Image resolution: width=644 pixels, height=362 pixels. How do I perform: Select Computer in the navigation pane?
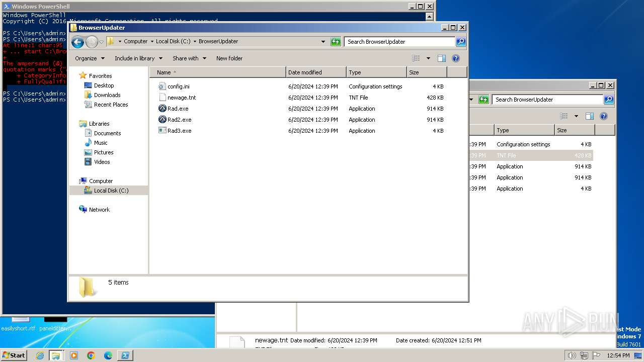click(101, 181)
